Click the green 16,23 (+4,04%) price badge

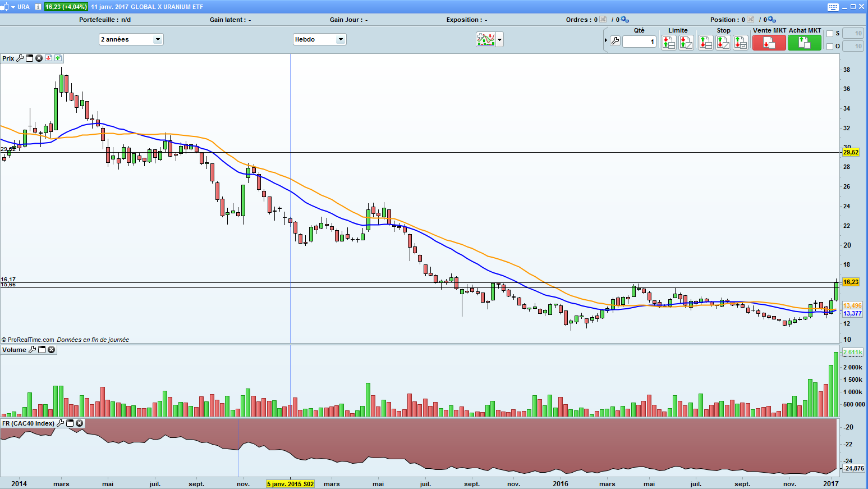(66, 7)
